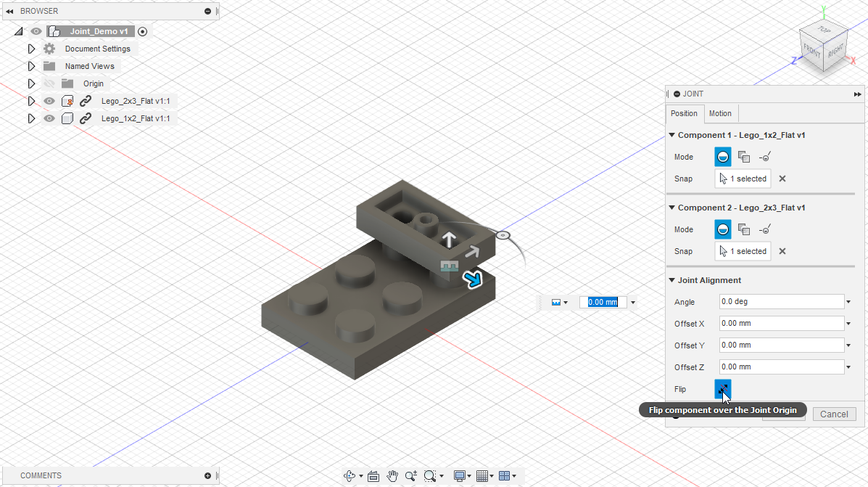Expand Named Views node
868x487 pixels.
point(32,66)
